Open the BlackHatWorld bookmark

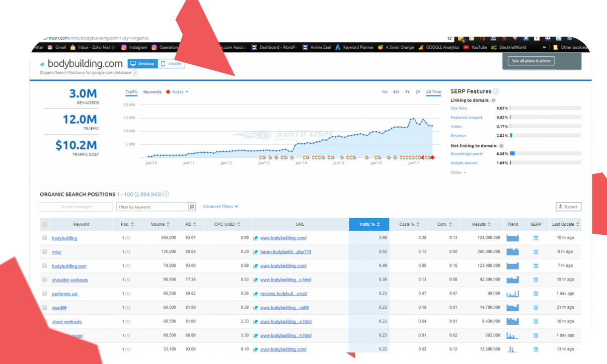pyautogui.click(x=508, y=47)
